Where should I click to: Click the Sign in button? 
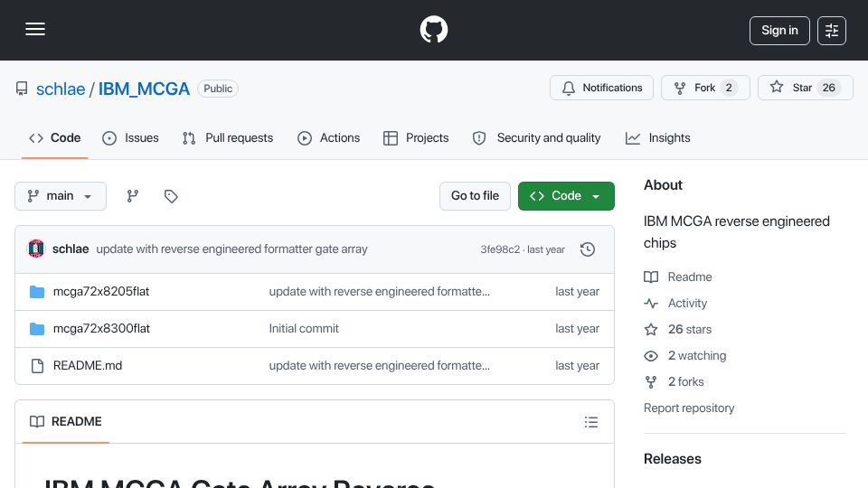coord(779,31)
